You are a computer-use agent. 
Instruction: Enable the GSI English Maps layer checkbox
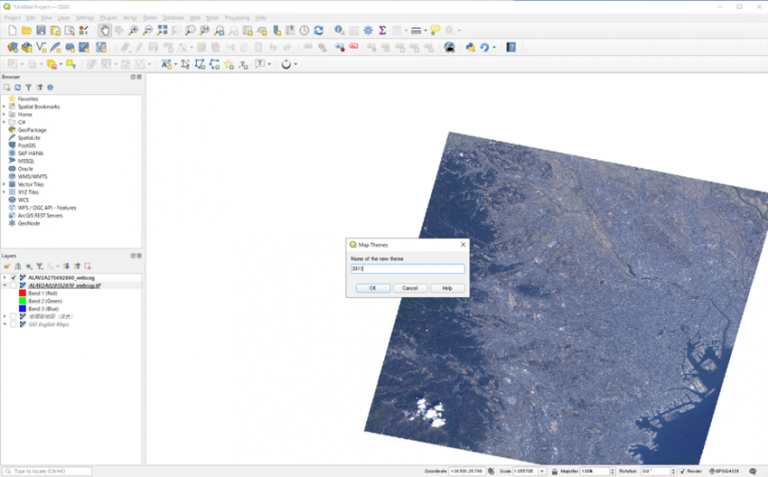tap(14, 324)
